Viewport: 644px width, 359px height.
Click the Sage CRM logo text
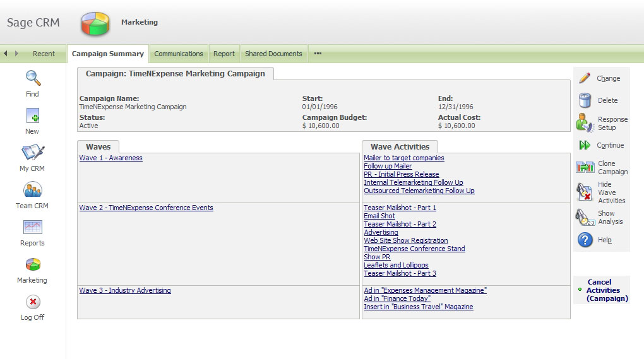(33, 23)
